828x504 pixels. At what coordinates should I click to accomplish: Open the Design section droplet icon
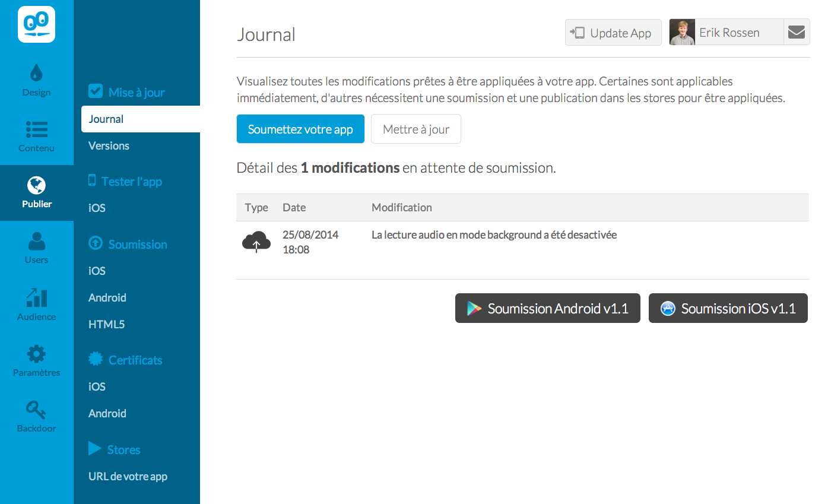click(x=36, y=73)
